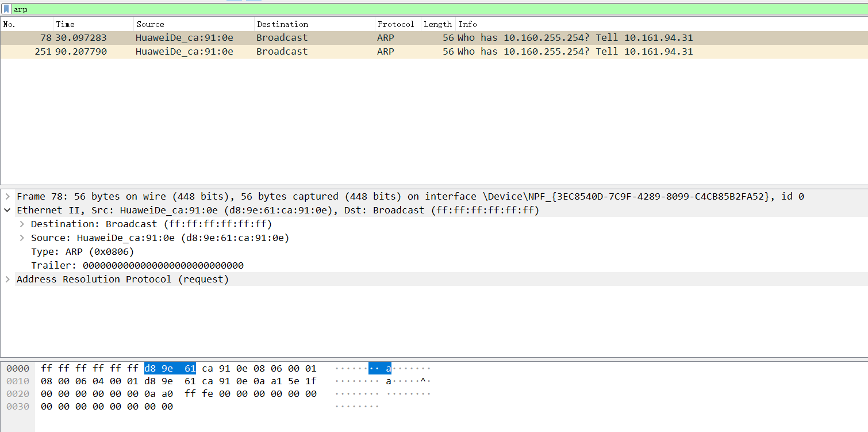Click the time value 90.207790

pyautogui.click(x=81, y=52)
